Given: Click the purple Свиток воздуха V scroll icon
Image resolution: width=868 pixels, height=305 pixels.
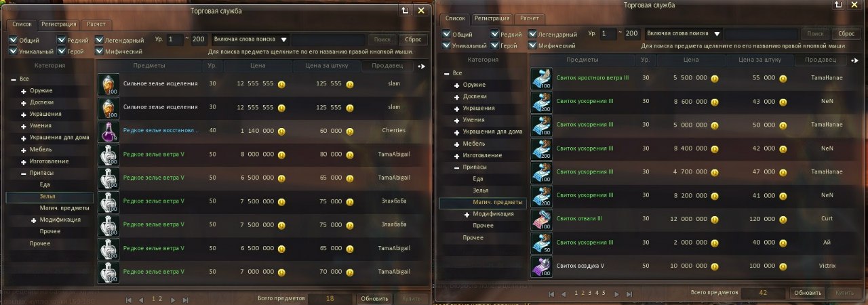Looking at the screenshot, I should pyautogui.click(x=542, y=266).
